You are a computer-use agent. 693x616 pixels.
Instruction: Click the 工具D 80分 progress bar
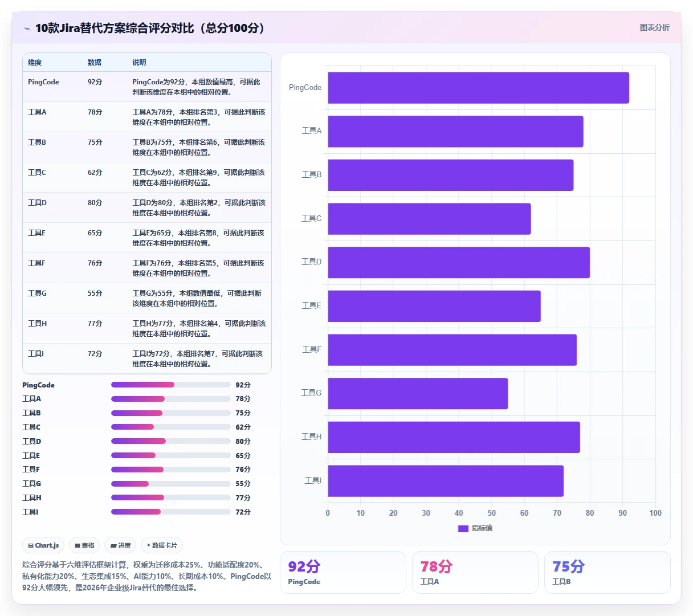pyautogui.click(x=171, y=441)
